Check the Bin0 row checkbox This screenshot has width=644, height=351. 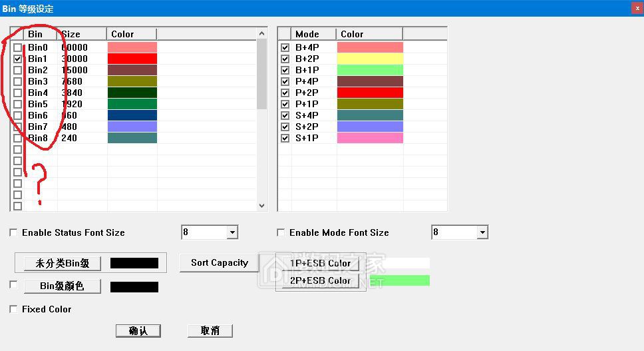(17, 47)
